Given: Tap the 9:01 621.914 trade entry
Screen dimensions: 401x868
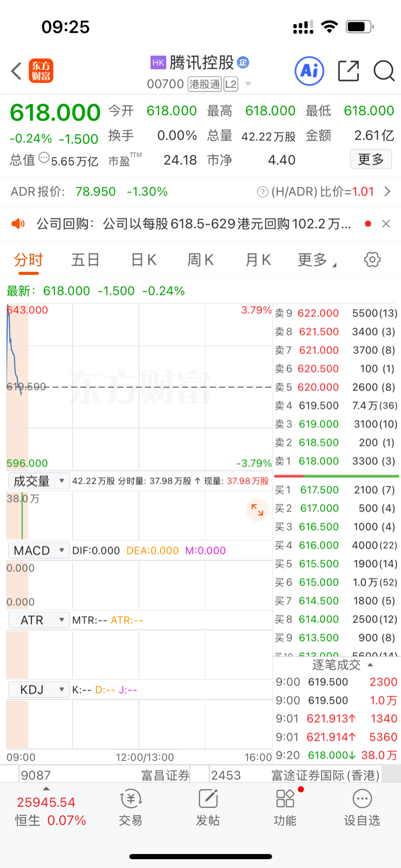Looking at the screenshot, I should tap(336, 737).
